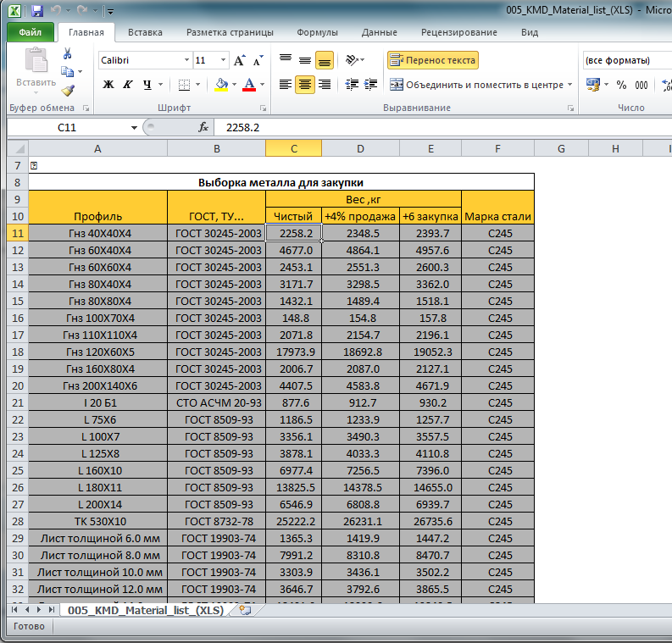Click the percent style icon

pyautogui.click(x=621, y=85)
